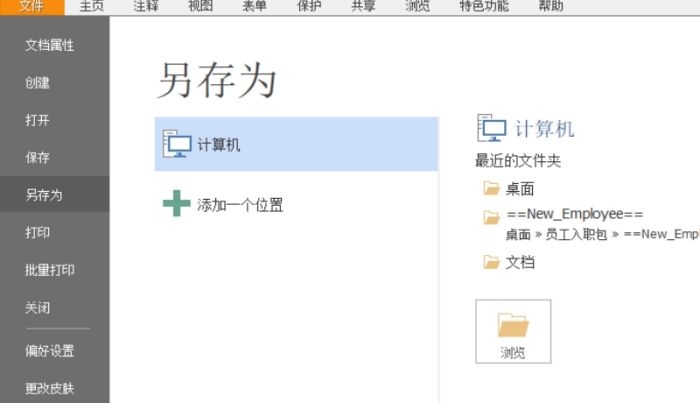Viewport: 700px width, 403px height.
Task: Click the green plus icon for 添加一个位置
Action: [x=177, y=204]
